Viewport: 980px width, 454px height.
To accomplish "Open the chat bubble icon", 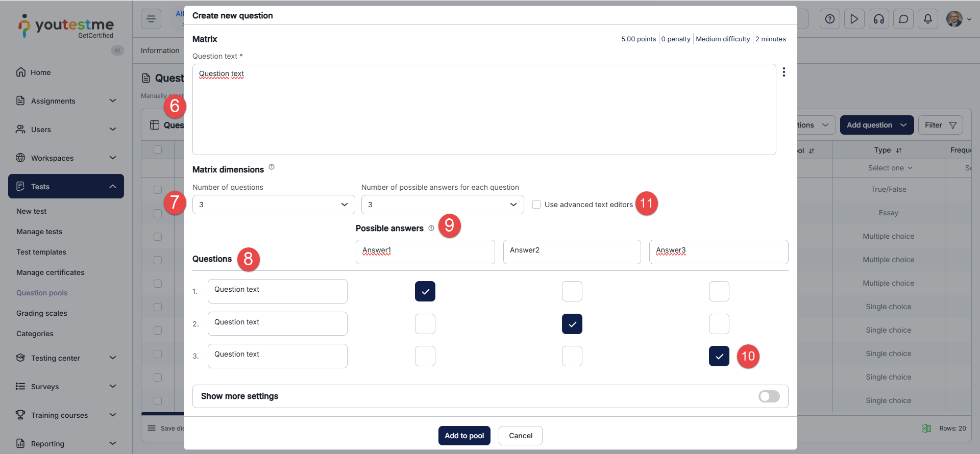I will (903, 19).
